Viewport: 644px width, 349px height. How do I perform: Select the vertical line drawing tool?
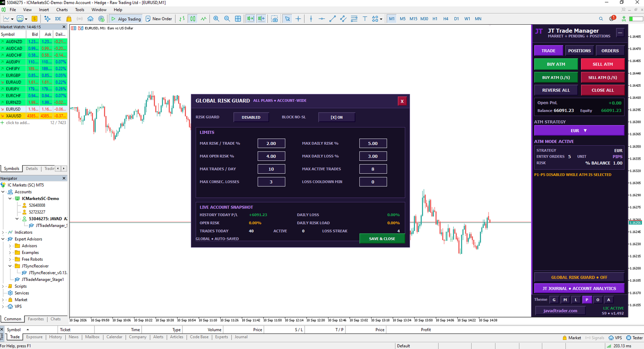311,19
